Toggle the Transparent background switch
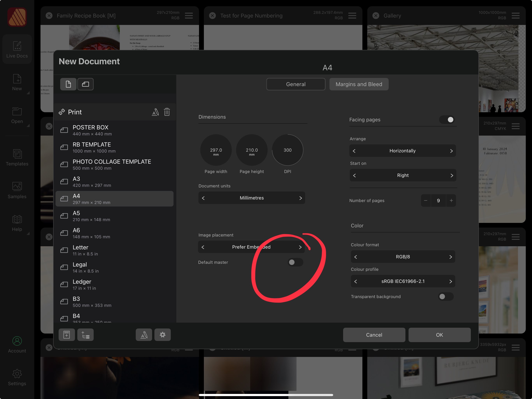This screenshot has width=532, height=399. coord(446,297)
